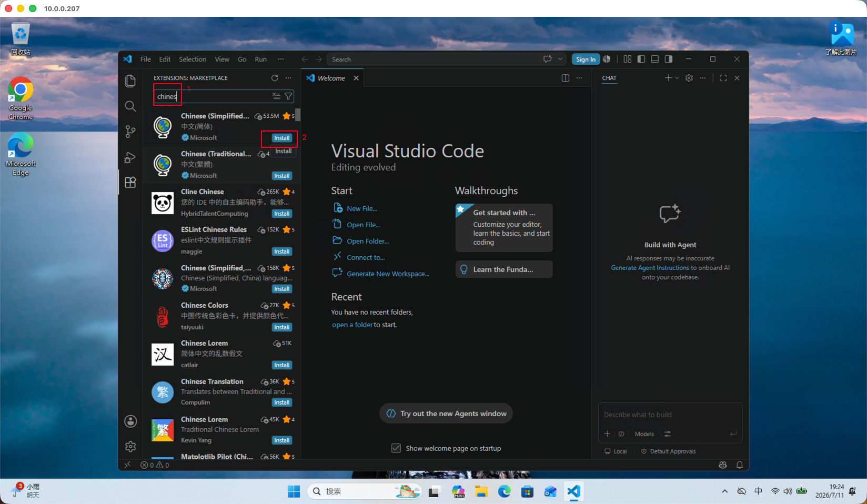867x504 pixels.
Task: Open the Models picker in chat
Action: [x=644, y=434]
